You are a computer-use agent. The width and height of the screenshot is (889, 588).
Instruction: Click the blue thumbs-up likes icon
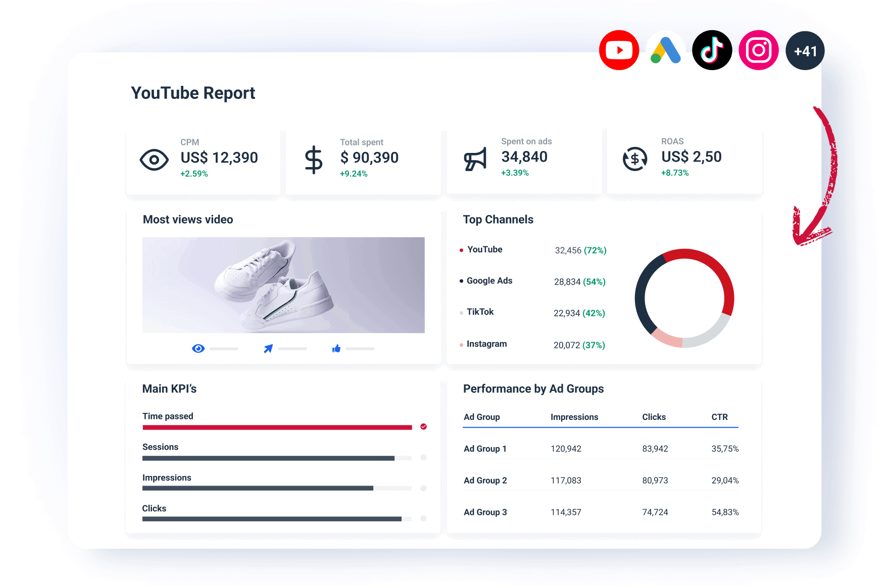click(x=336, y=348)
